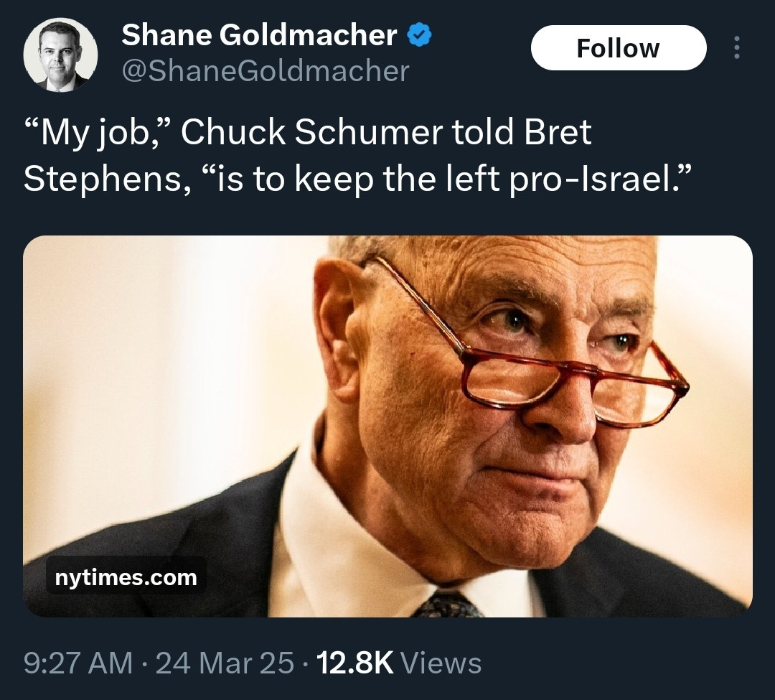This screenshot has height=700, width=775.
Task: Click the 12.8K view count number
Action: coord(354,663)
